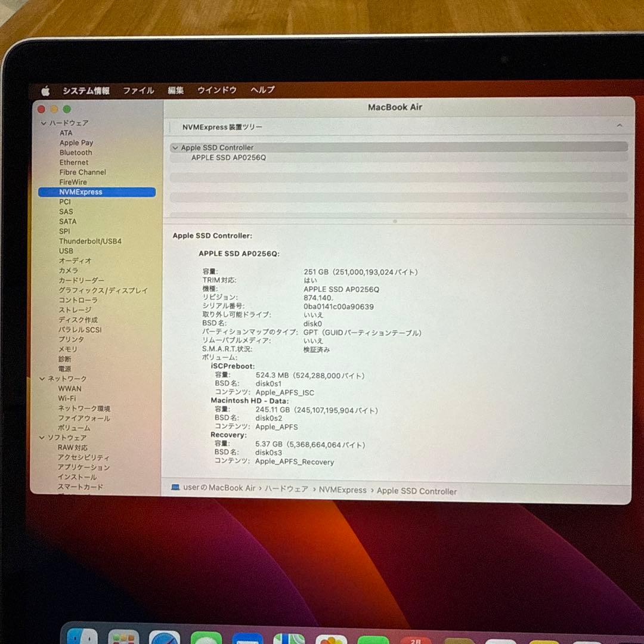Select コントローラ in the sidebar
644x644 pixels.
tap(78, 300)
